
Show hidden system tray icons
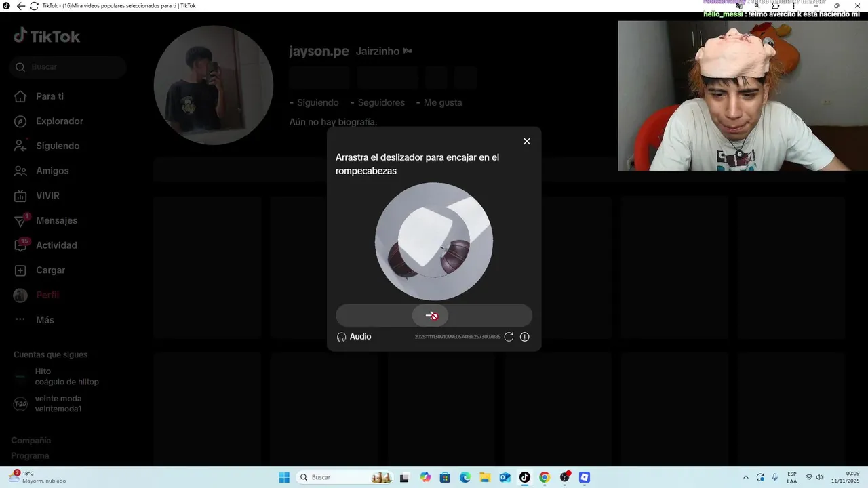[746, 477]
